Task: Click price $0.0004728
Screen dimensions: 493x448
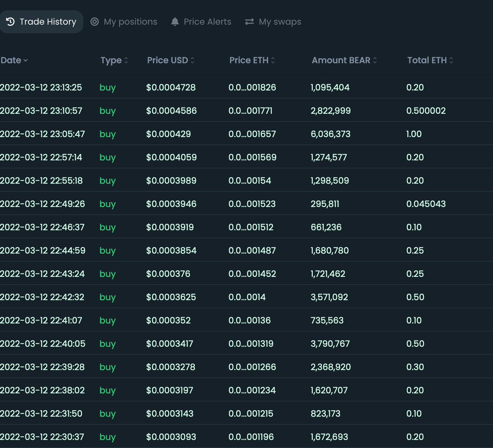Action: tap(171, 87)
